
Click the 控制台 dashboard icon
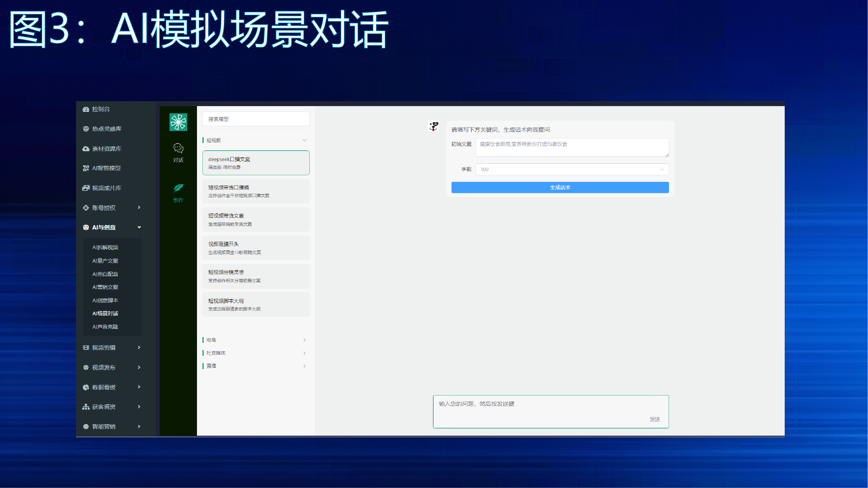(x=86, y=109)
